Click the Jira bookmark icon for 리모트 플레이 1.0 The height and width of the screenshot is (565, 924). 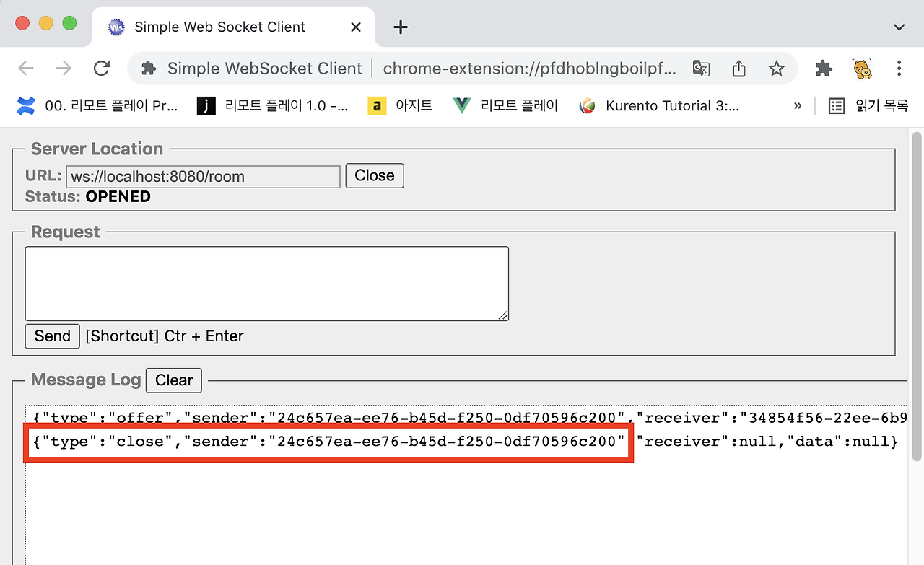click(206, 105)
